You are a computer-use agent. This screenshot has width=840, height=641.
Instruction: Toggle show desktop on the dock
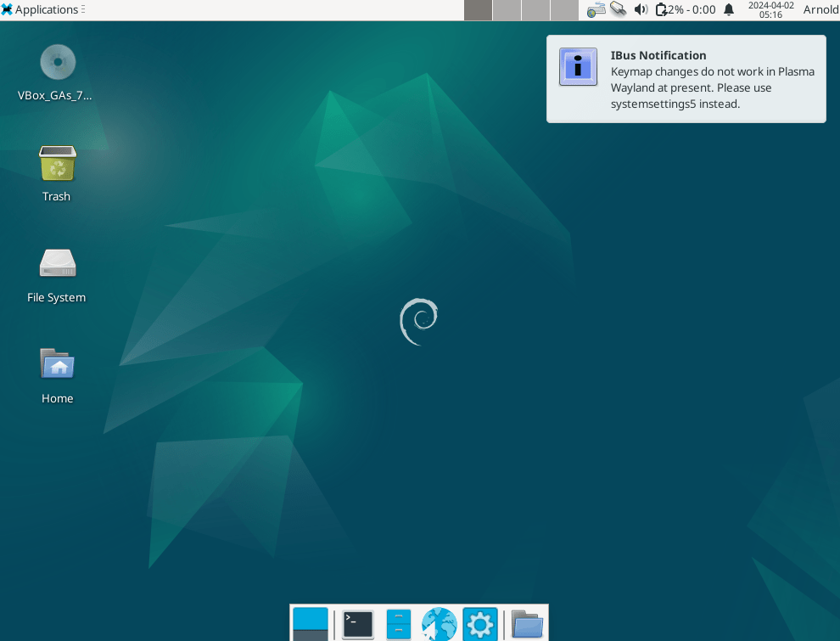click(310, 624)
